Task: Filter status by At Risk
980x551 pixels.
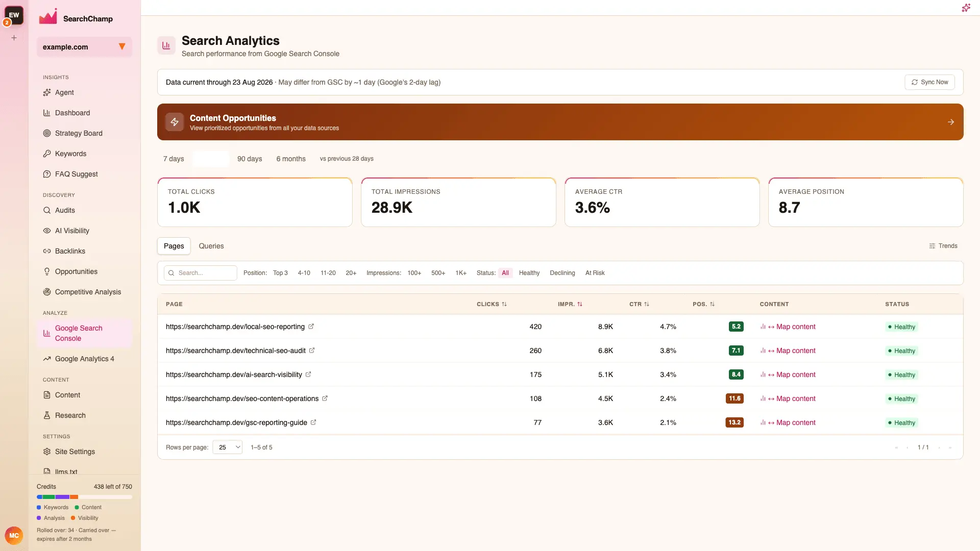Action: click(x=595, y=273)
